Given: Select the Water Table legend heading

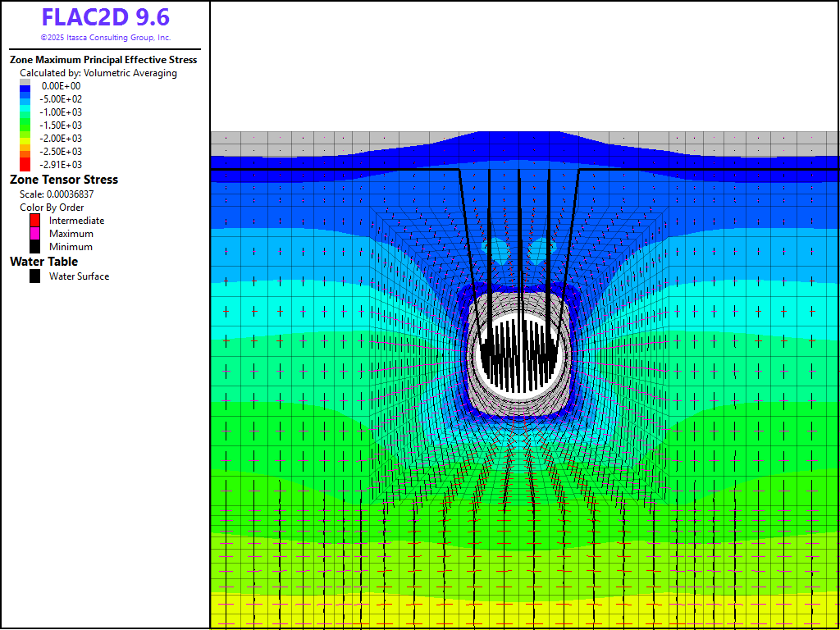Looking at the screenshot, I should tap(43, 262).
